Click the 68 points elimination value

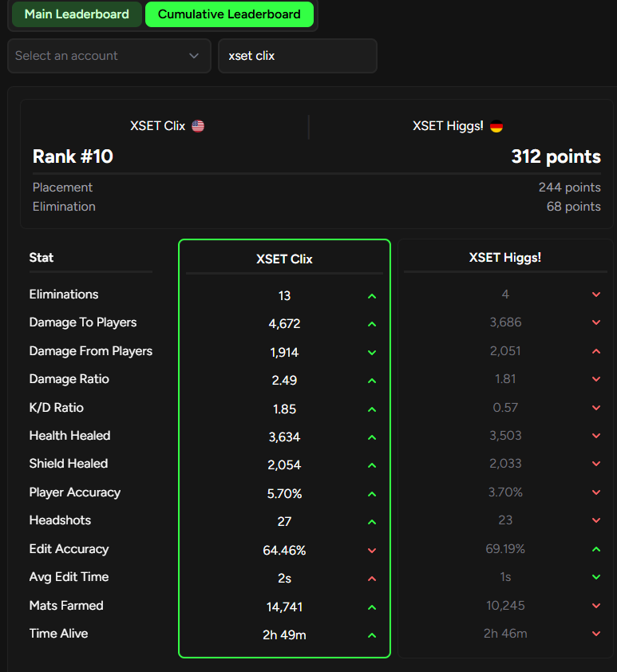point(574,207)
